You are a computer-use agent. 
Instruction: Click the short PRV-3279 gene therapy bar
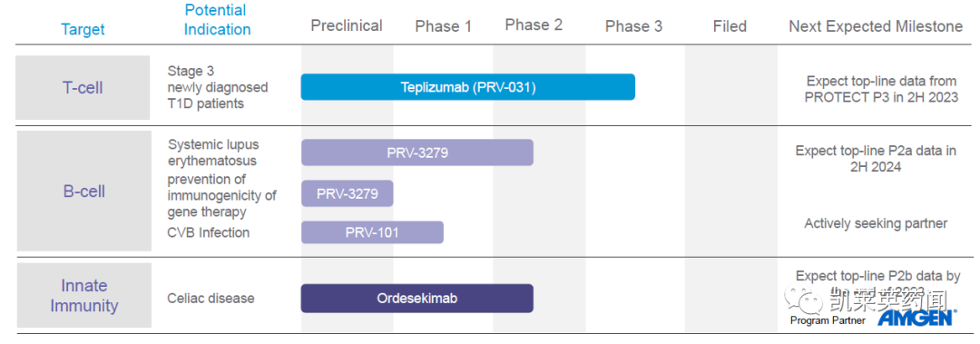point(347,193)
